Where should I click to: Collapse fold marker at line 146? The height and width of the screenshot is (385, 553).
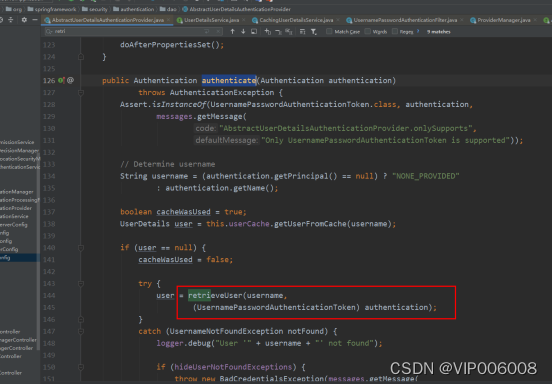(x=81, y=319)
